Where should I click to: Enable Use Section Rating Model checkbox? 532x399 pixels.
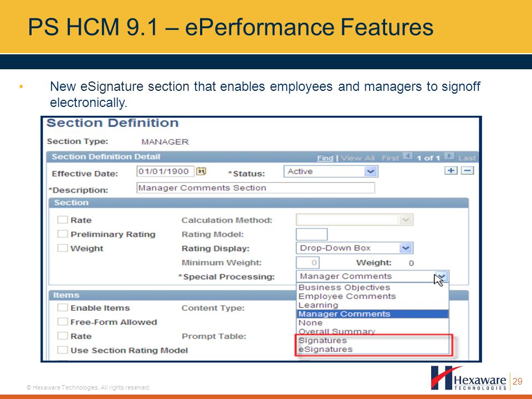(63, 350)
